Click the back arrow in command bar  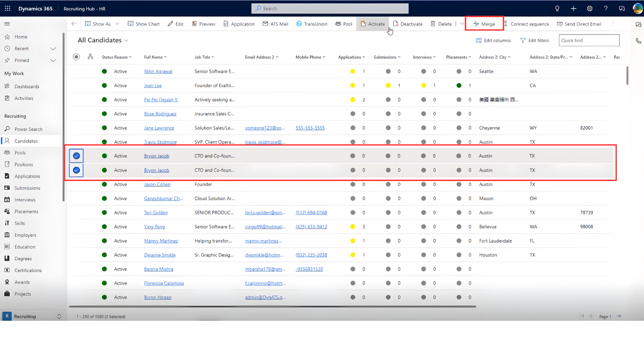click(74, 24)
